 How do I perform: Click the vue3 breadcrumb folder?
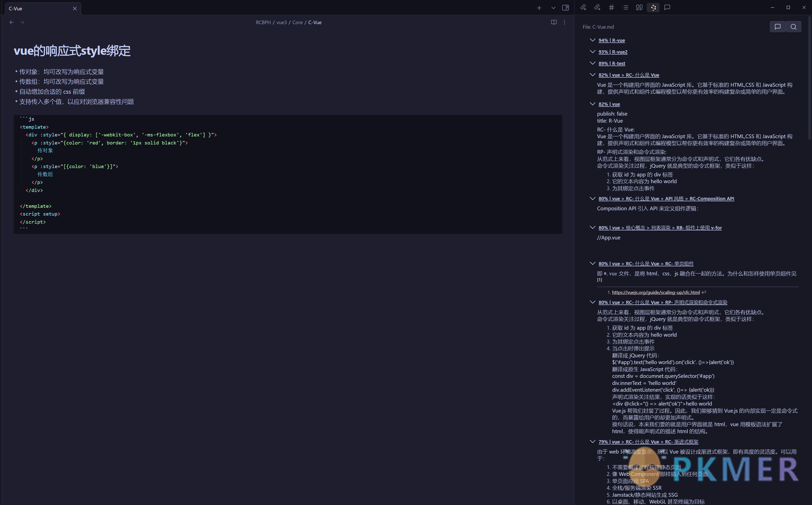tap(281, 22)
